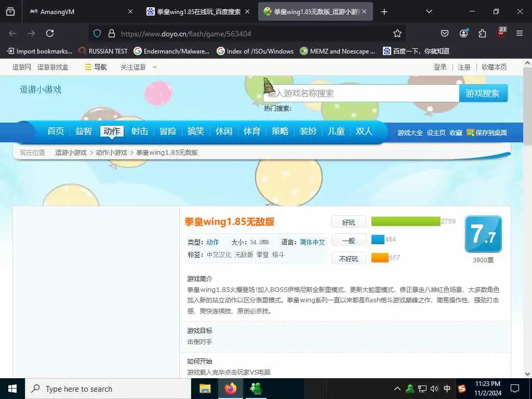Open the 首页 menu item

pyautogui.click(x=56, y=131)
